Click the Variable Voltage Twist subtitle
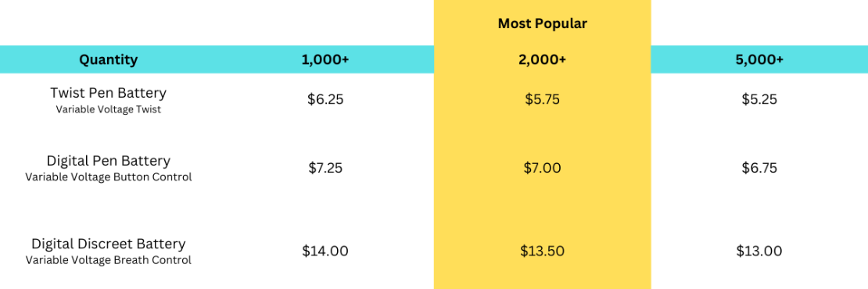The image size is (868, 289). [x=109, y=109]
